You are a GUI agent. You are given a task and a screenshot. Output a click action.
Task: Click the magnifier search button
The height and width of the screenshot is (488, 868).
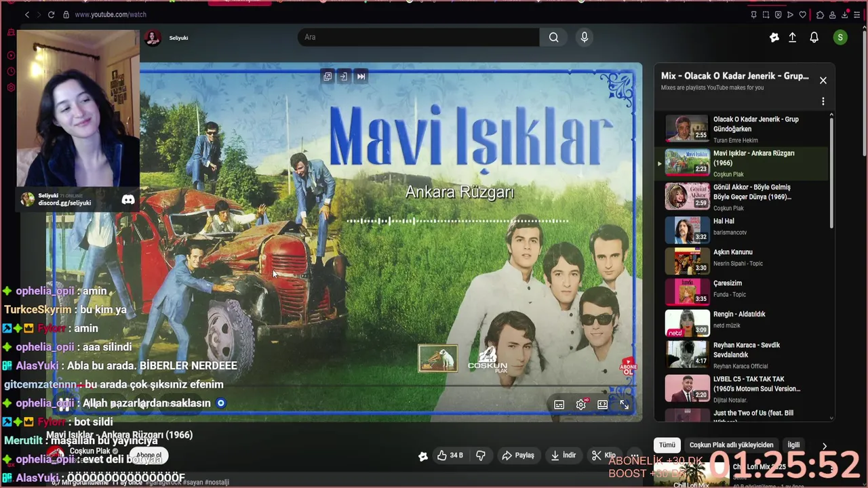tap(554, 37)
